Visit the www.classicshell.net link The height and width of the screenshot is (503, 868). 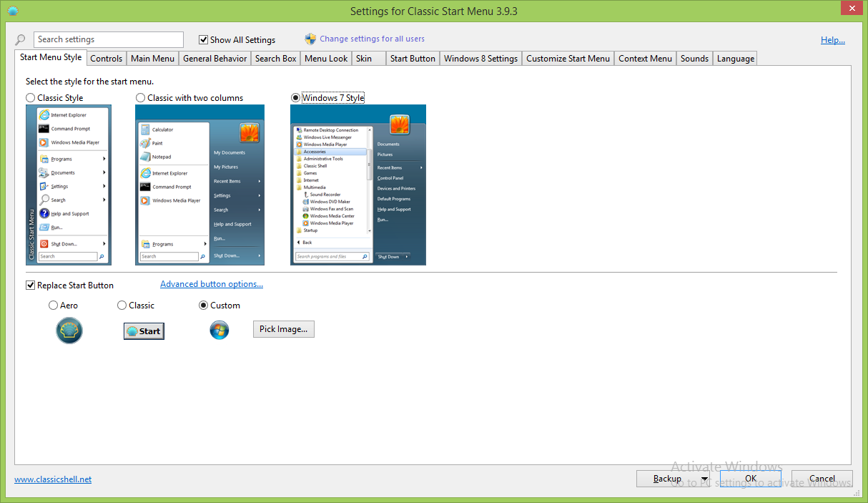[53, 479]
